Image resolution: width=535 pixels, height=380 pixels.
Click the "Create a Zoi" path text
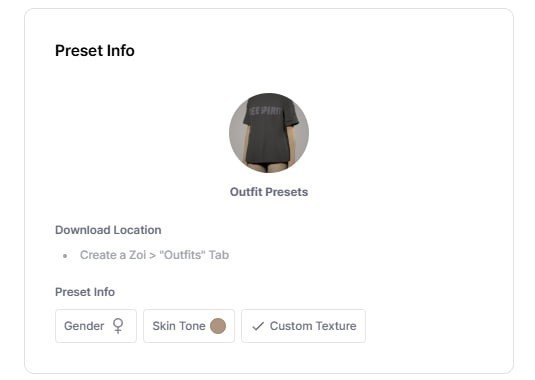(x=113, y=255)
